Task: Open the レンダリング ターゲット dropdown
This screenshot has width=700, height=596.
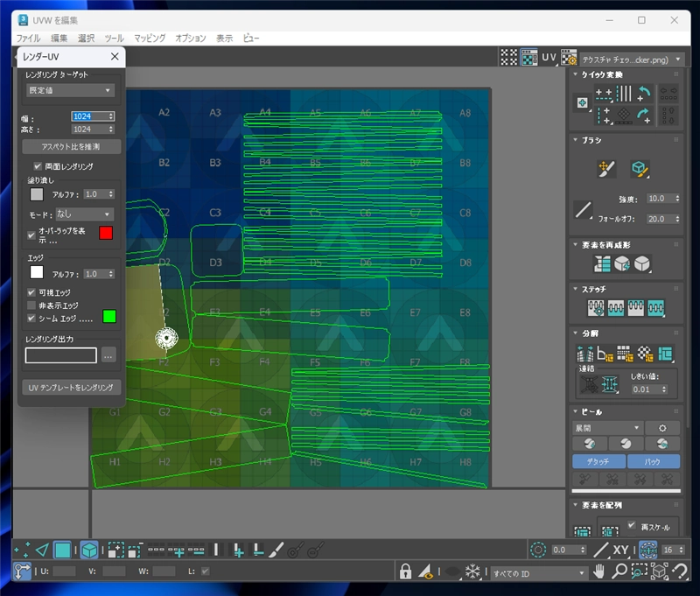Action: [70, 90]
